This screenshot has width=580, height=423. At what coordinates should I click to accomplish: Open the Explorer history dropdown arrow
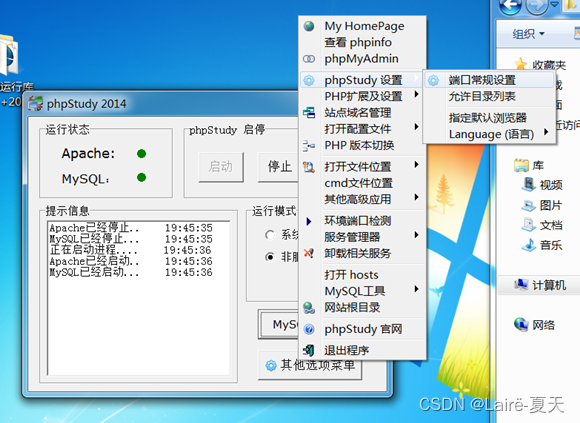pos(554,4)
